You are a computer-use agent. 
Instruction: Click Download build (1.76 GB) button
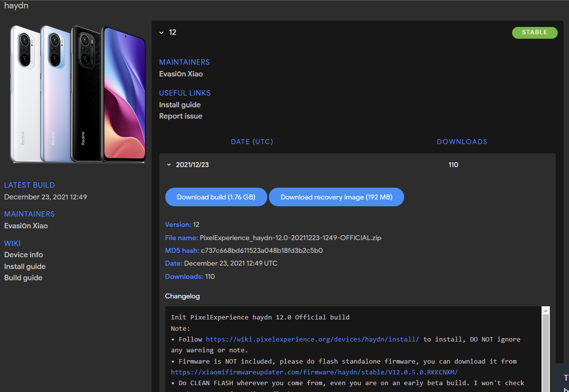216,197
